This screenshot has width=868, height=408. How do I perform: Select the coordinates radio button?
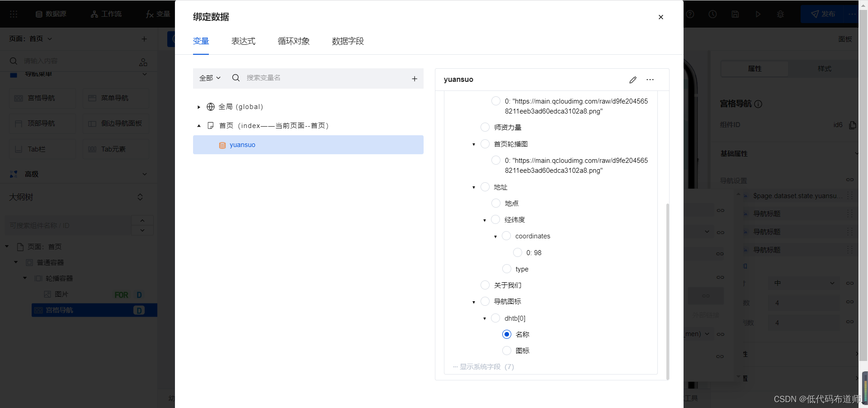[506, 236]
